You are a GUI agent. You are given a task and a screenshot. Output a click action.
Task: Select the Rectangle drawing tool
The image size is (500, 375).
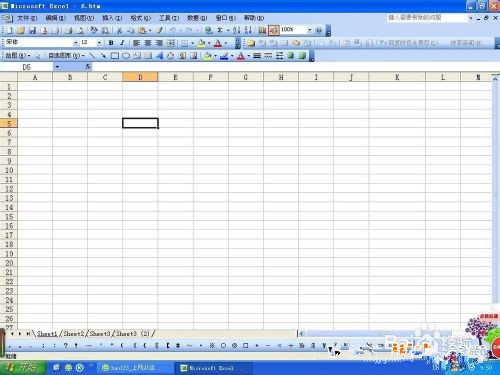tap(115, 56)
